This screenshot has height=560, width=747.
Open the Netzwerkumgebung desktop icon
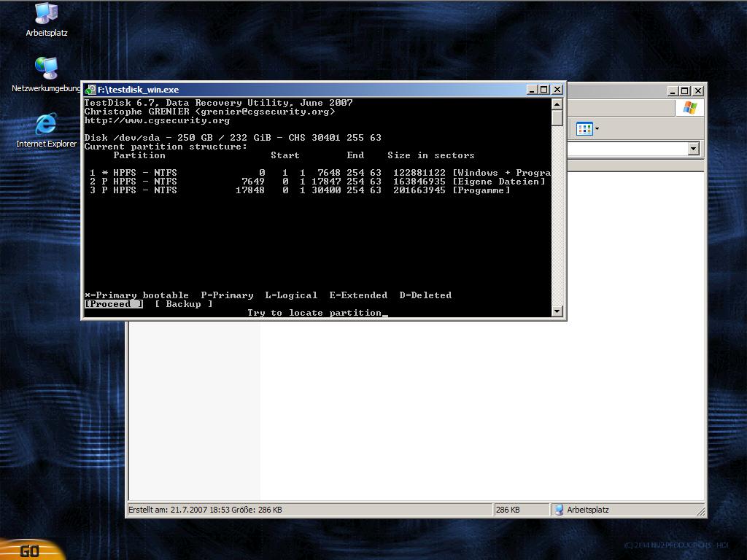pyautogui.click(x=46, y=75)
